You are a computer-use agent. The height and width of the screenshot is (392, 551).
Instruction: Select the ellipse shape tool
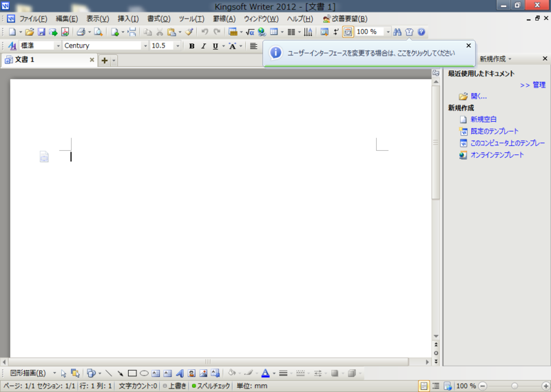click(144, 373)
